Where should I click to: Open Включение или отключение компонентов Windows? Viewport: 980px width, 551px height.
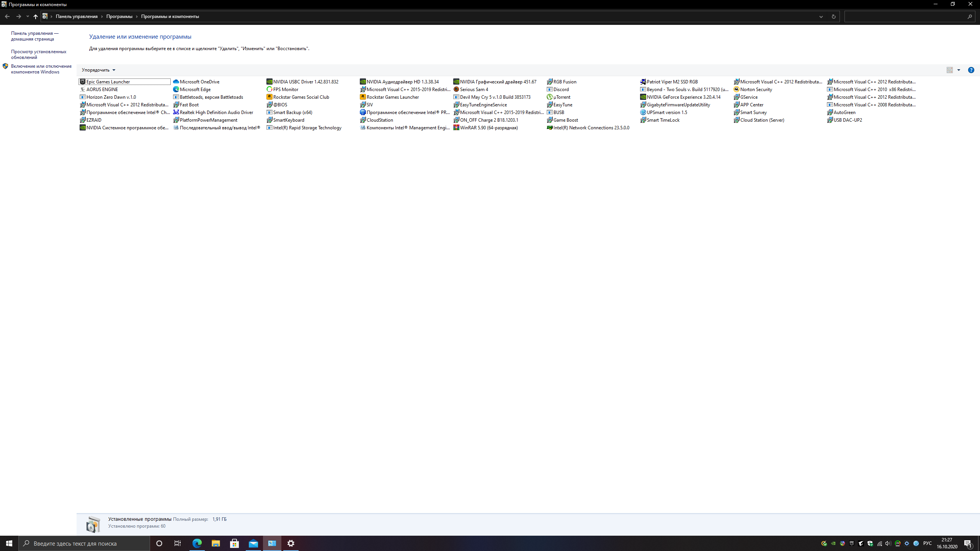[x=41, y=69]
